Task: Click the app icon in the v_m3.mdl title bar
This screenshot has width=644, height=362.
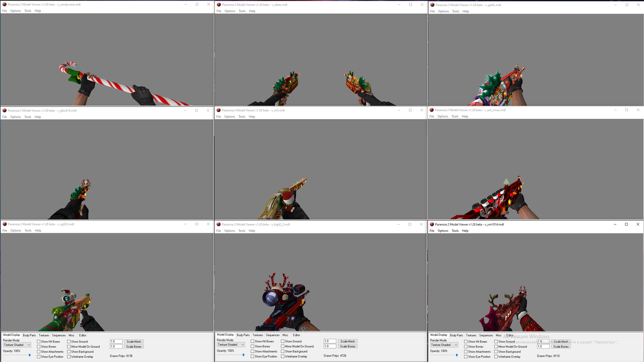Action: pos(219,110)
